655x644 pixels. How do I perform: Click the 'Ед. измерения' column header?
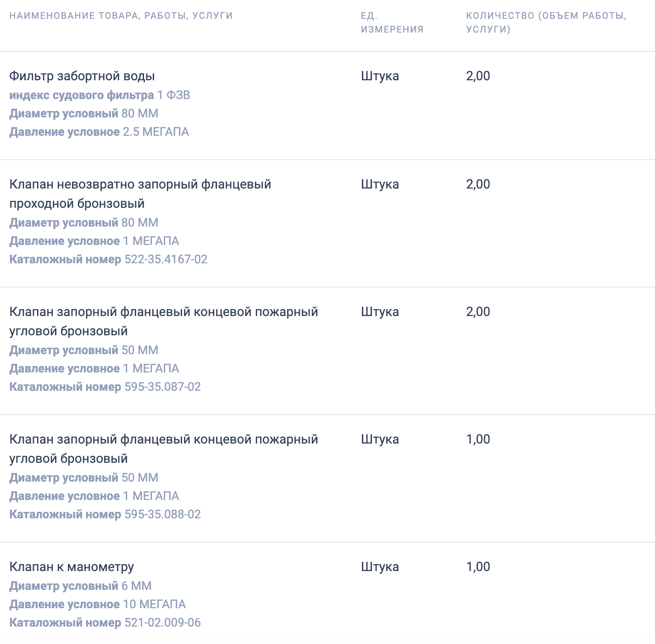point(392,22)
